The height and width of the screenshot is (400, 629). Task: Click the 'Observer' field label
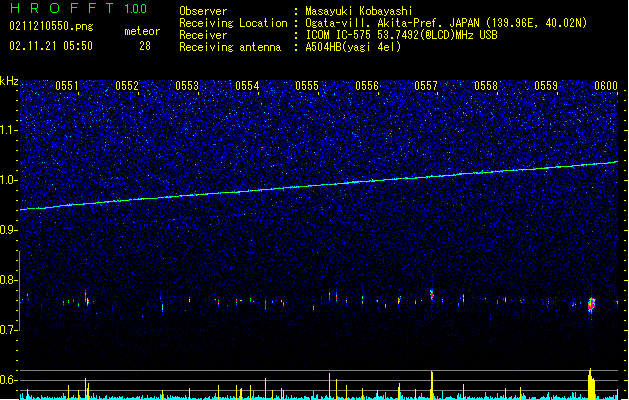tap(203, 11)
